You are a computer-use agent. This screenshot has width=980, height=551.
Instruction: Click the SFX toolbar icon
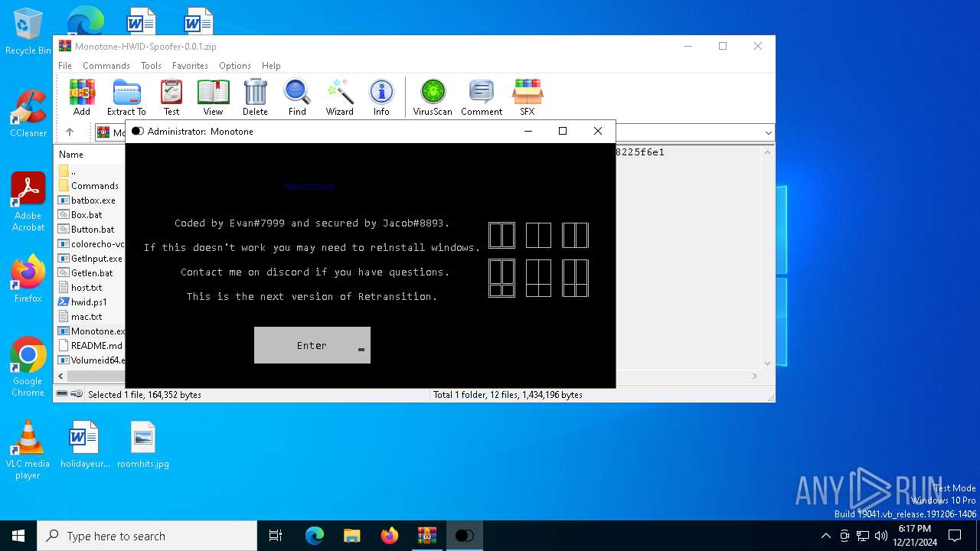point(528,97)
